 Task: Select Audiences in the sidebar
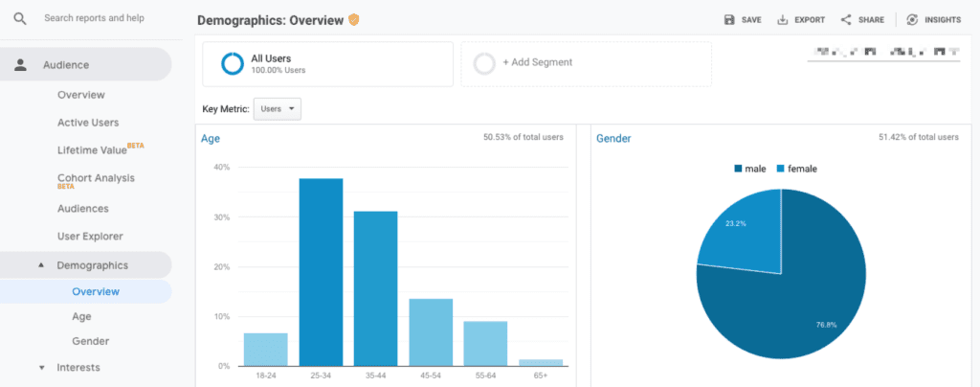(83, 208)
